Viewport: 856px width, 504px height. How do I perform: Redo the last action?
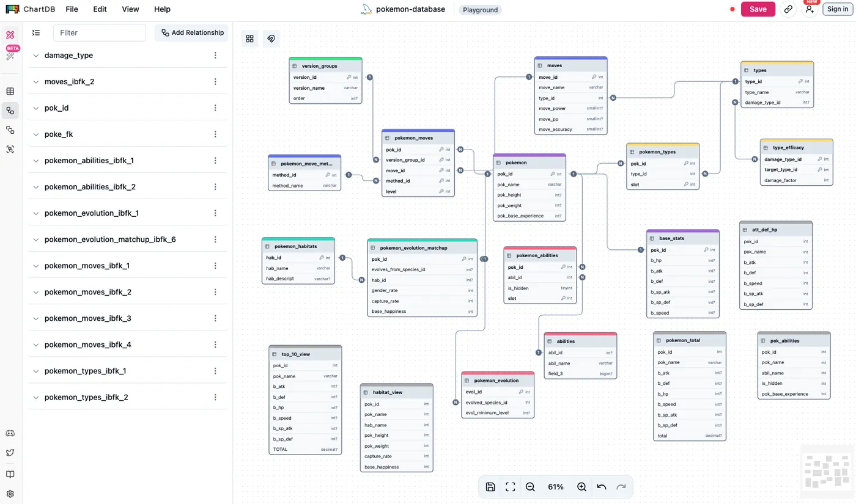point(621,487)
